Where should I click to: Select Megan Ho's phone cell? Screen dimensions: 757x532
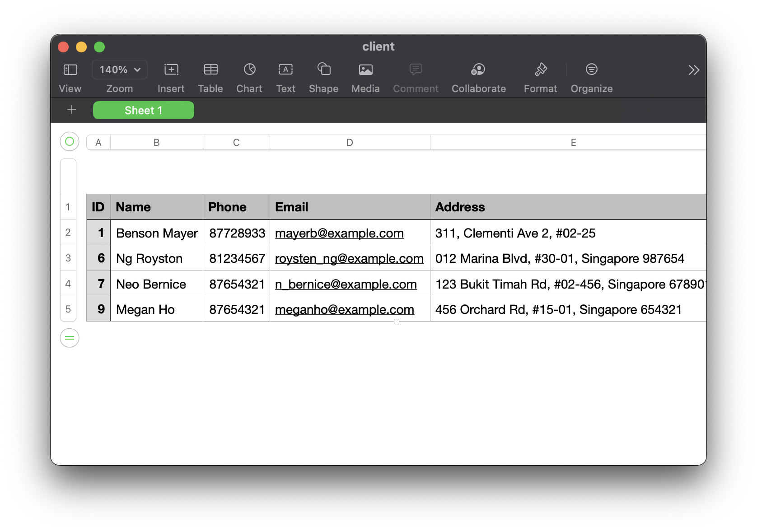coord(236,309)
